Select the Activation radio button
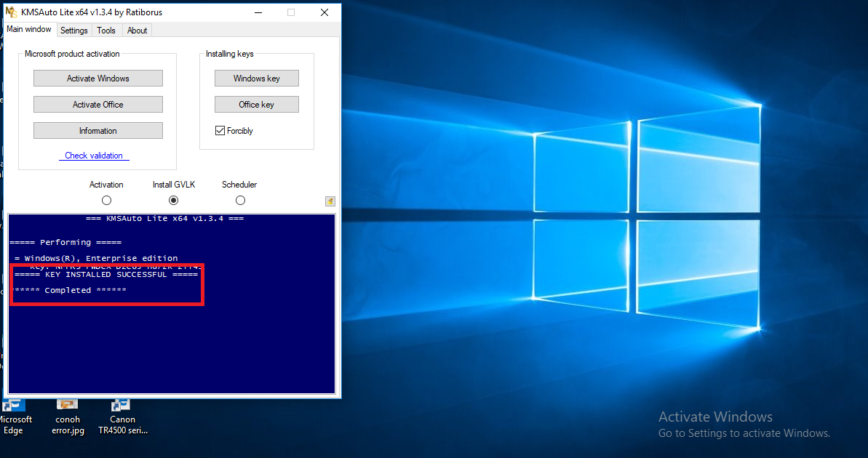The width and height of the screenshot is (868, 458). click(x=106, y=200)
